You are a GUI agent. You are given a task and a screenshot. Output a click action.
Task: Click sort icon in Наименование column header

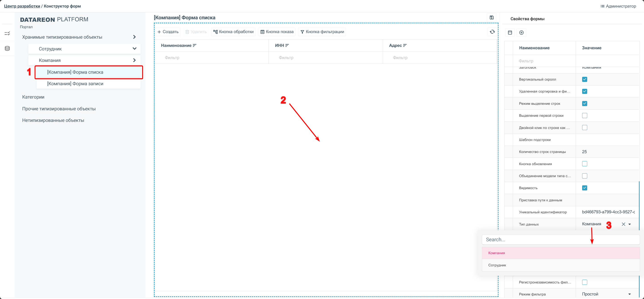[x=194, y=46]
